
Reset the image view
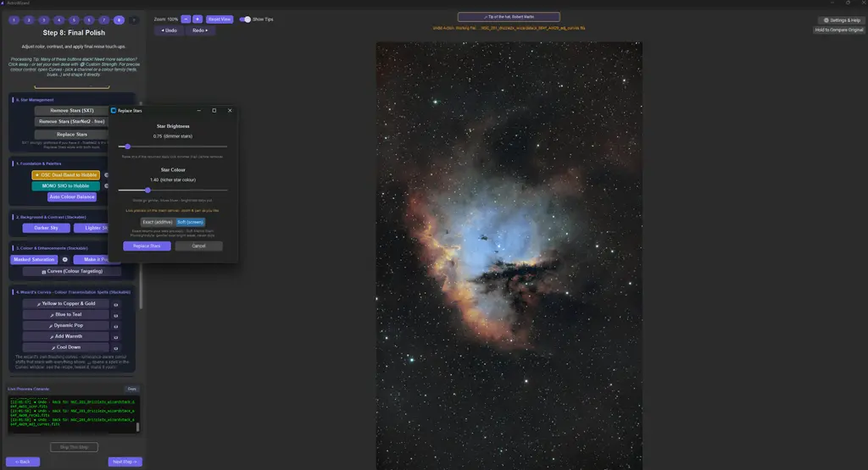click(x=220, y=19)
